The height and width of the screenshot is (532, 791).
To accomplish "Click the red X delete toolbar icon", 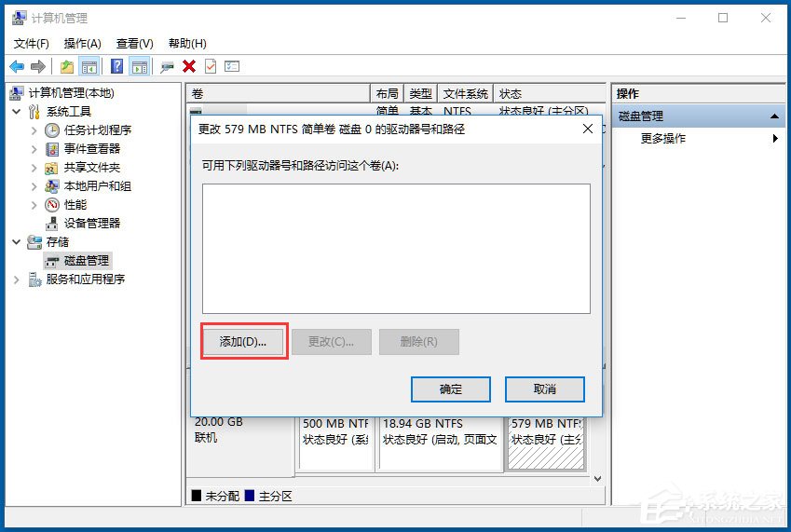I will pyautogui.click(x=189, y=66).
